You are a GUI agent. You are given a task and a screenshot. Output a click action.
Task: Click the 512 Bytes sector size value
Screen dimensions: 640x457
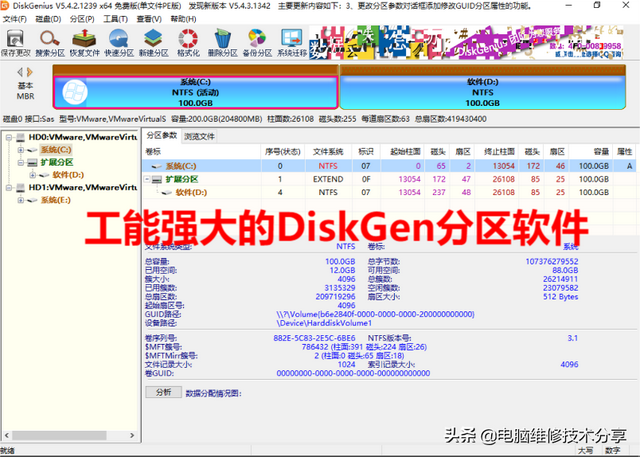560,297
